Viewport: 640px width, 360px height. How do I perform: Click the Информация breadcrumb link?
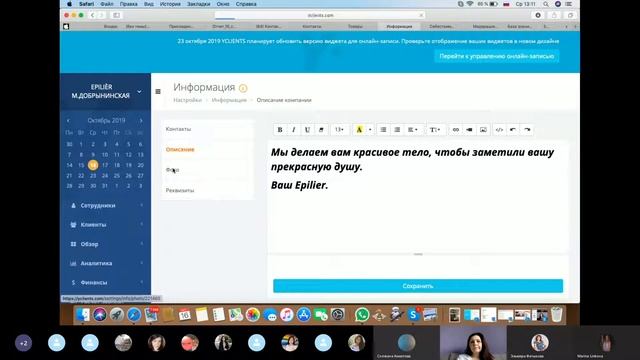pos(229,100)
